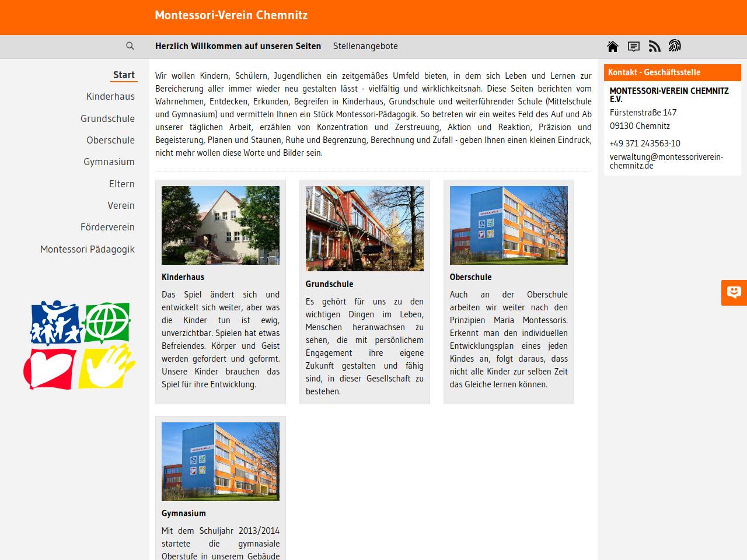This screenshot has height=560, width=747.
Task: Open Grundschule from the sidebar
Action: 107,119
